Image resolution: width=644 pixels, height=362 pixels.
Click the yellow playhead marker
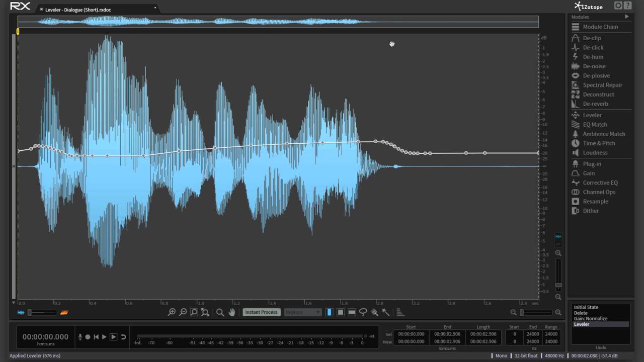coord(18,31)
